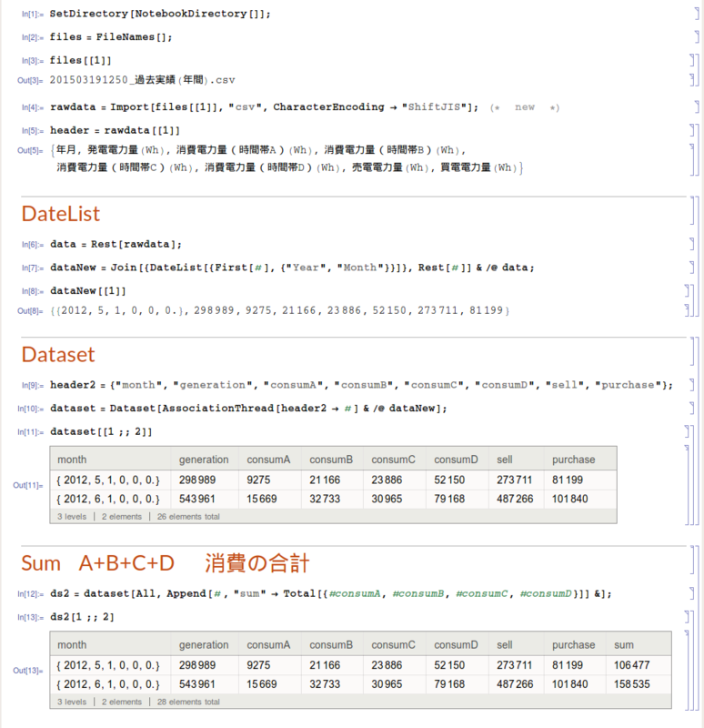The image size is (704, 728).
Task: Click value 158535 in sum column
Action: pyautogui.click(x=631, y=684)
